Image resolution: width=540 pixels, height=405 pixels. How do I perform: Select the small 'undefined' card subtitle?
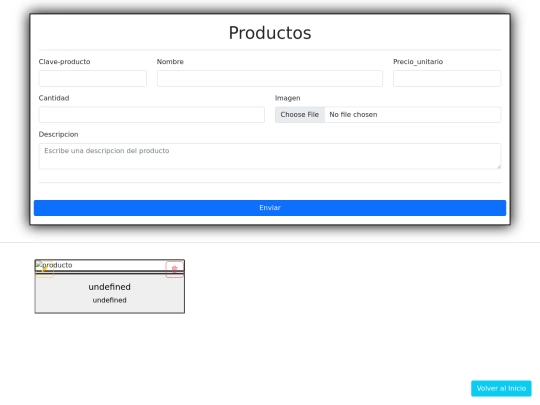110,300
